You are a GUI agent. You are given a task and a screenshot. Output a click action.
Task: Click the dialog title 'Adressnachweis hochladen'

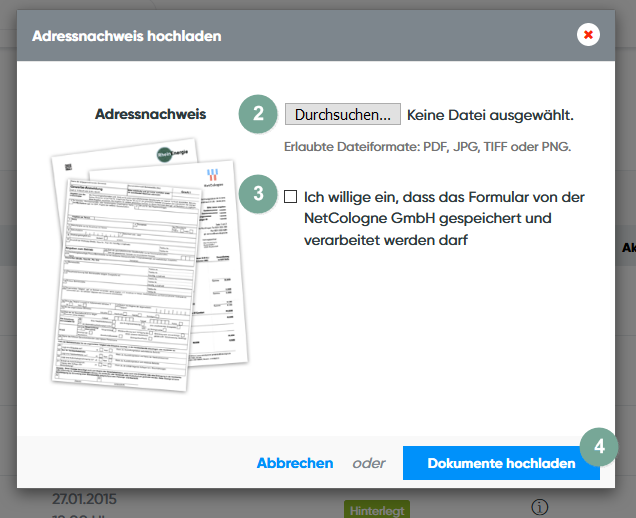pos(126,36)
